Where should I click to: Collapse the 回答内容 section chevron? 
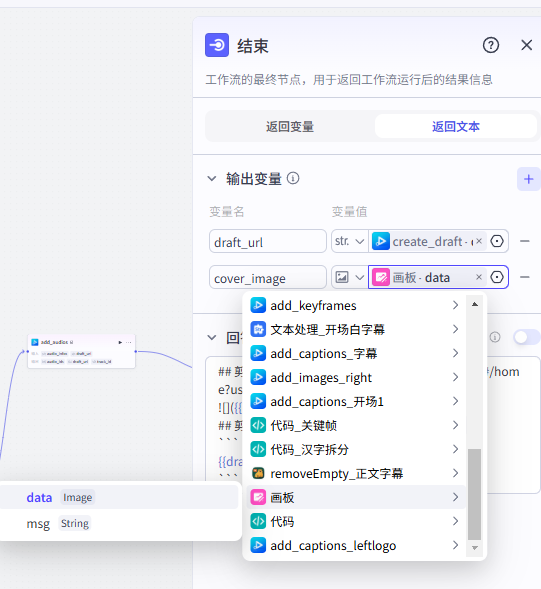(212, 337)
